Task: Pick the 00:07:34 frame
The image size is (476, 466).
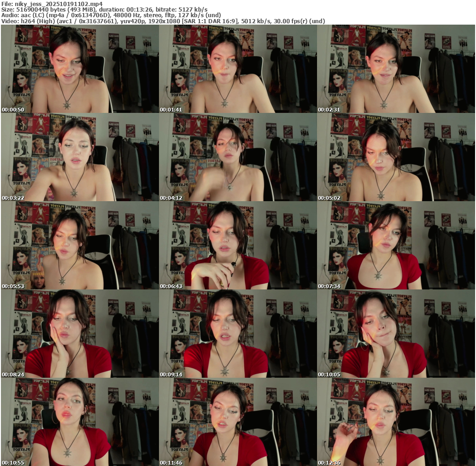Action: [x=396, y=245]
